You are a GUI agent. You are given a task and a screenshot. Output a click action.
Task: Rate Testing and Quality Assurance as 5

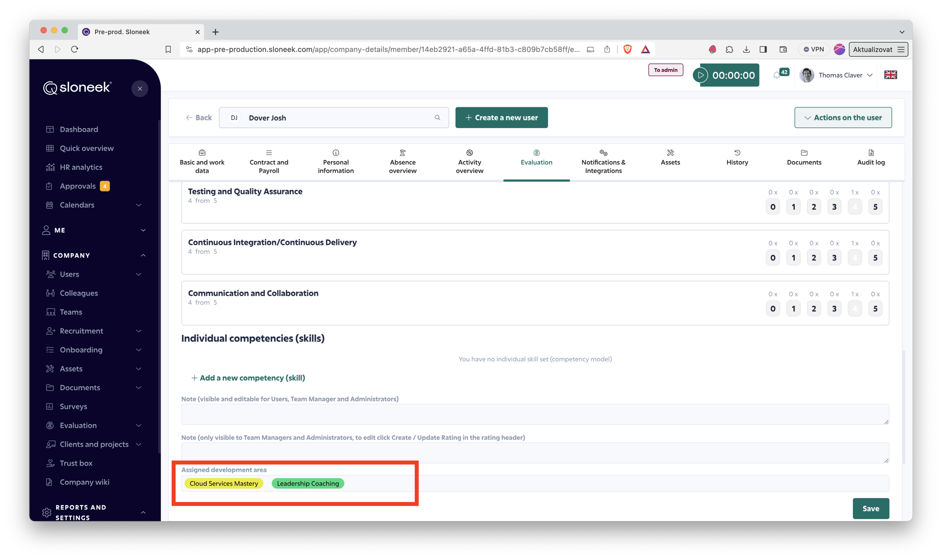click(x=875, y=207)
